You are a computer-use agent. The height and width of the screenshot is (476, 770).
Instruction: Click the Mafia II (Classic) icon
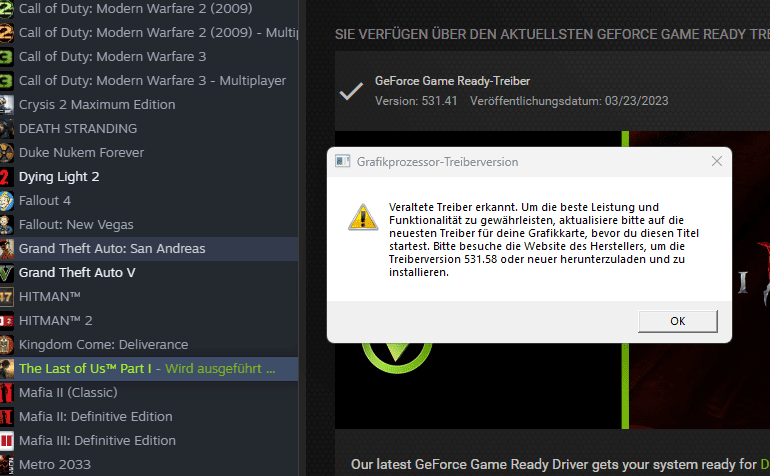pyautogui.click(x=6, y=393)
